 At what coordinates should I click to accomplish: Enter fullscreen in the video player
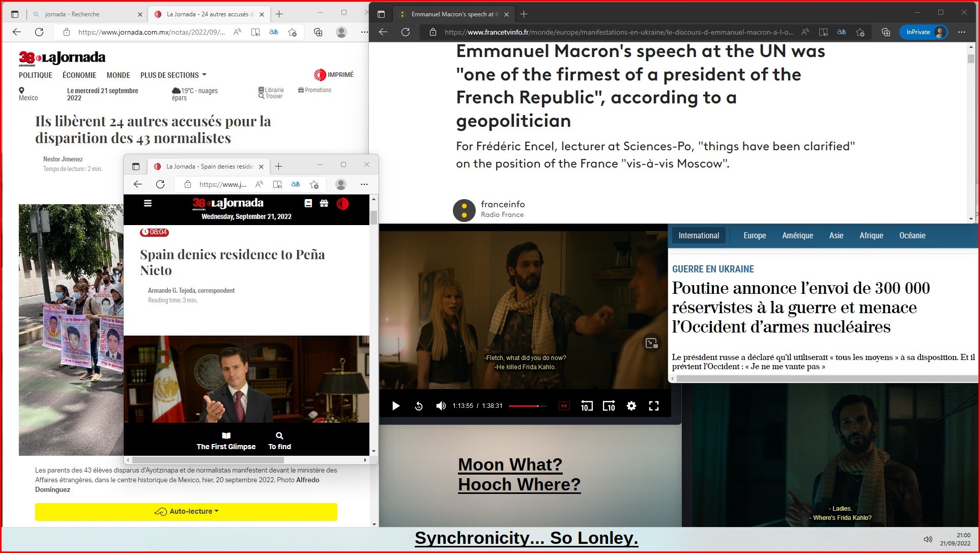[x=654, y=406]
